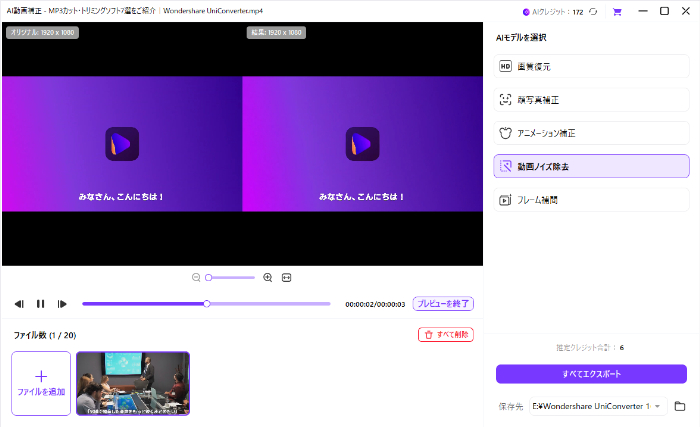Viewport: 700px width, 427px height.
Task: Open the output folder icon
Action: (x=680, y=406)
